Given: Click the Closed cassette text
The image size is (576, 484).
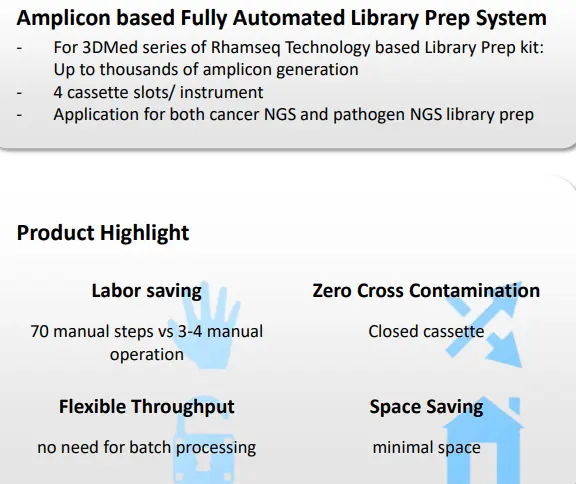Looking at the screenshot, I should pos(426,331).
